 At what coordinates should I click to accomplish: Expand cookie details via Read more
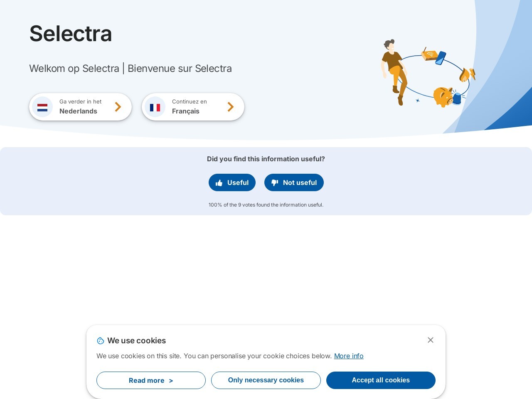[x=151, y=380]
